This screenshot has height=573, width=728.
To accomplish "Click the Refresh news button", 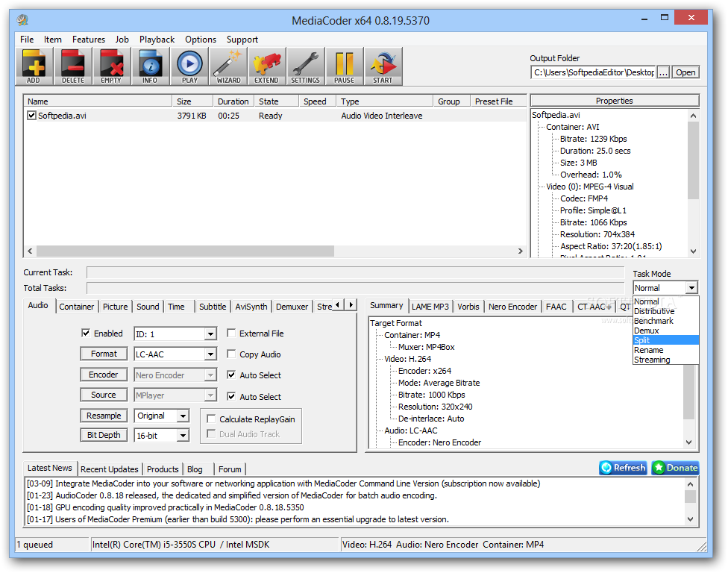I will [622, 468].
